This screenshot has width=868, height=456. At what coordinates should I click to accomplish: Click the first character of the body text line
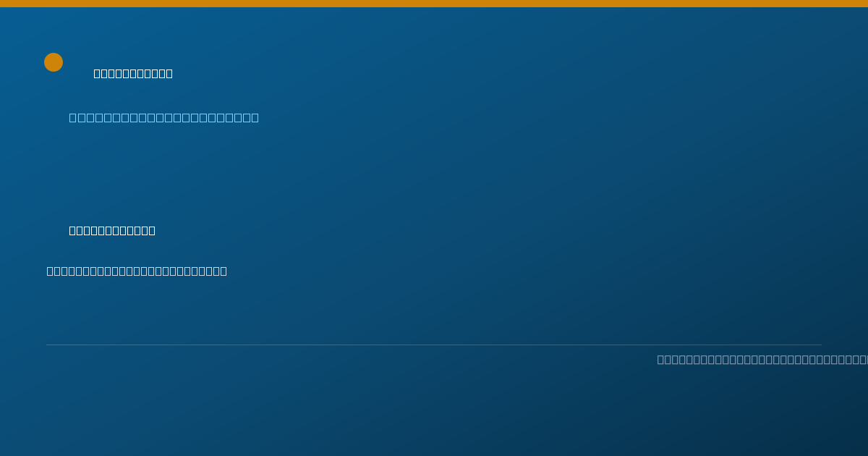click(x=50, y=271)
